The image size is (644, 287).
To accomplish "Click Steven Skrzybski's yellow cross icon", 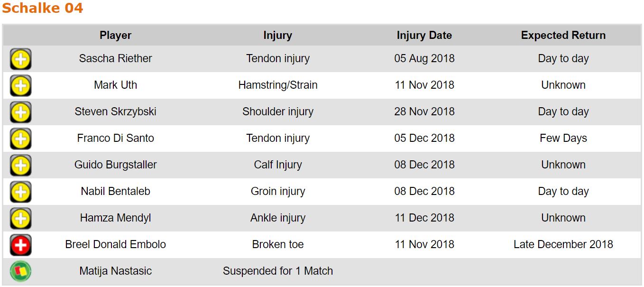I will tap(20, 112).
